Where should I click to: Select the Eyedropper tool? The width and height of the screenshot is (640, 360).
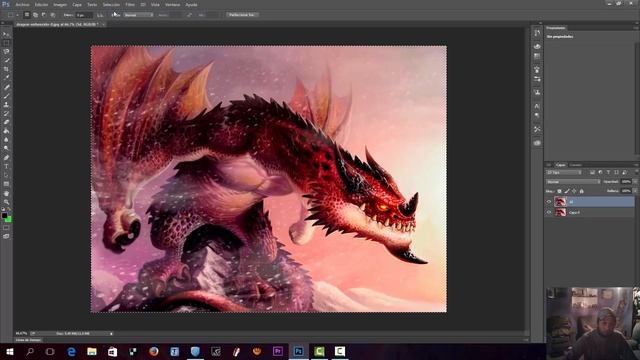(x=6, y=78)
